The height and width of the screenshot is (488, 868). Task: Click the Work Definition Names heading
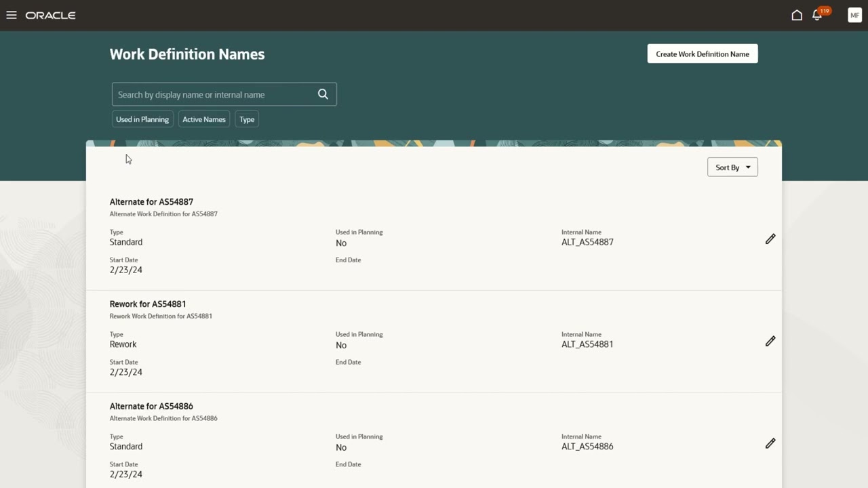[x=187, y=54]
